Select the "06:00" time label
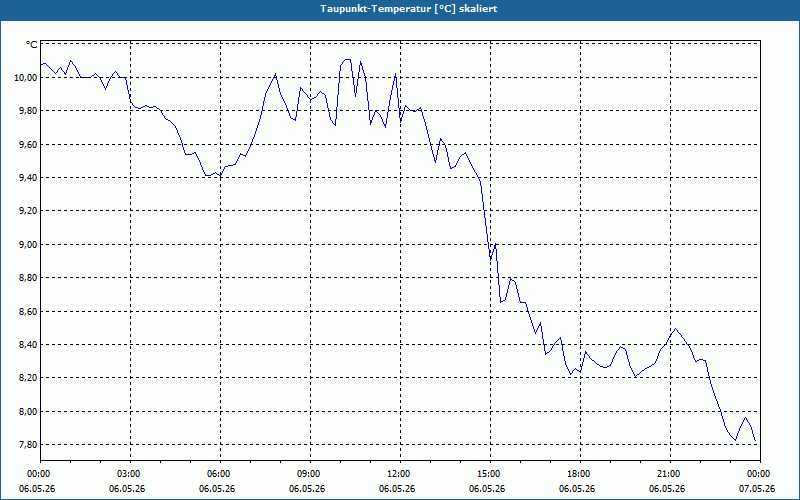Viewport: 800px width, 500px height. [x=220, y=474]
